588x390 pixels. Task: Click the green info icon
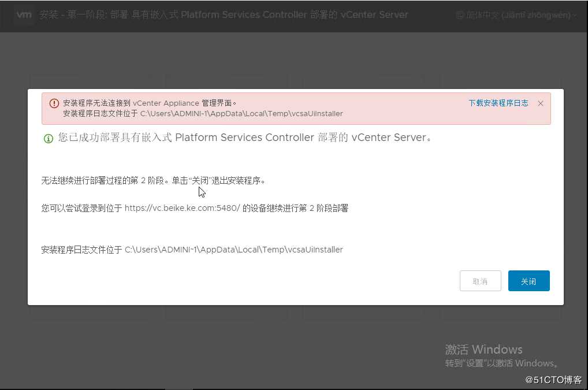(49, 138)
